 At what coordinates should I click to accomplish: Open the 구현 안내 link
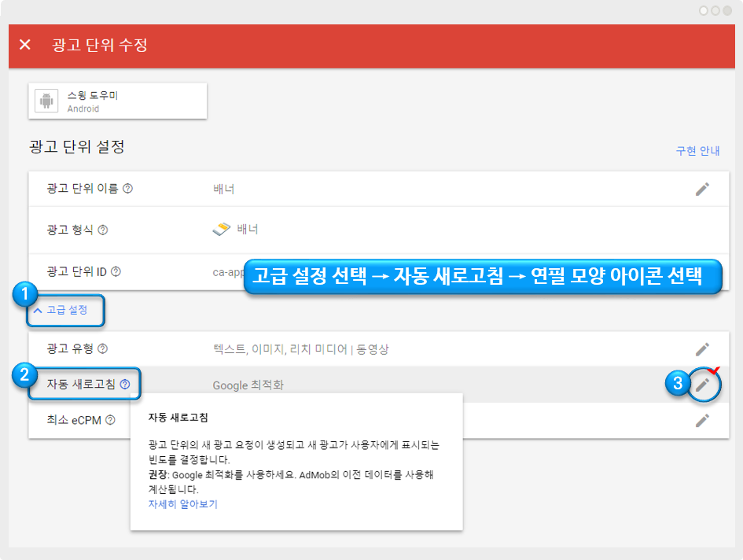tap(697, 151)
